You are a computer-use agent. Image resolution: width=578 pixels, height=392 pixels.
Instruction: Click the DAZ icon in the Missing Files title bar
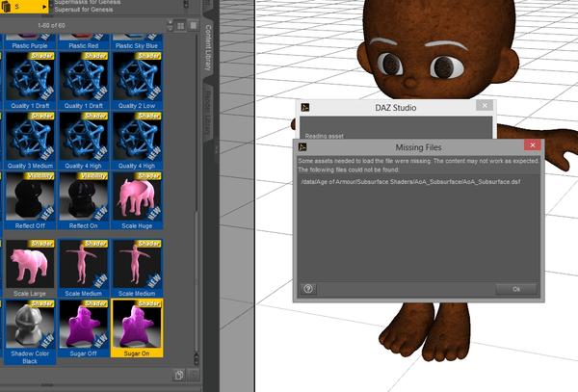coord(302,147)
